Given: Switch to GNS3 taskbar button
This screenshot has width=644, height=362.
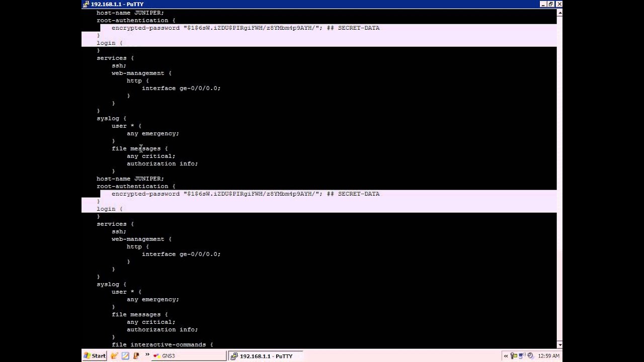Looking at the screenshot, I should [189, 356].
